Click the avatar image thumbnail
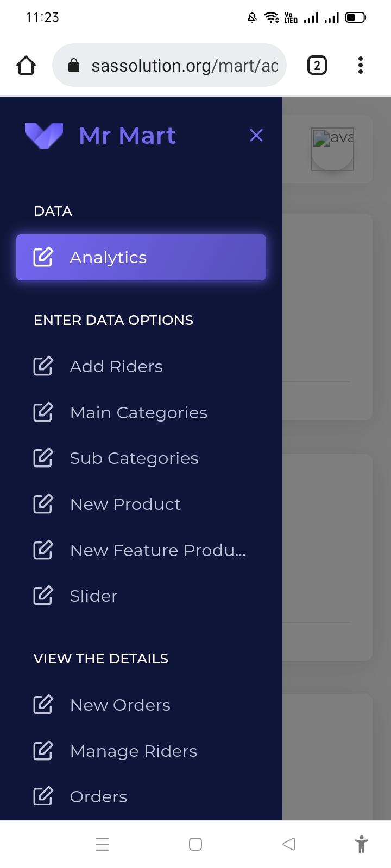391x868 pixels. [332, 149]
